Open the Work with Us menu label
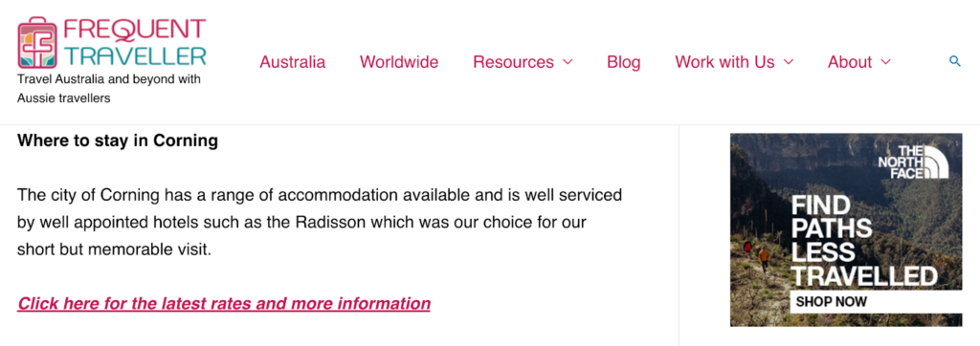This screenshot has width=980, height=346. click(724, 62)
